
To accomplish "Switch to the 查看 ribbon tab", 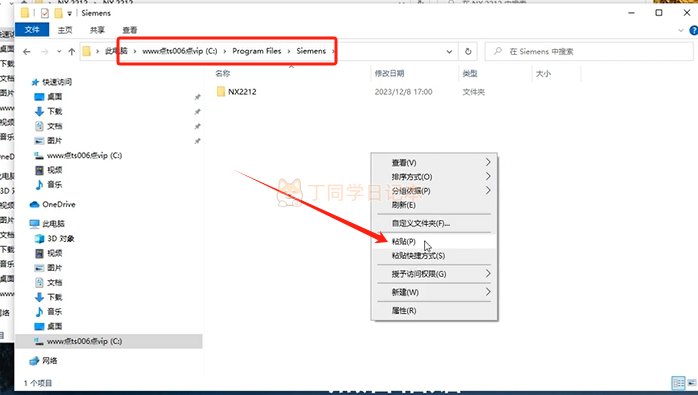I will click(130, 30).
